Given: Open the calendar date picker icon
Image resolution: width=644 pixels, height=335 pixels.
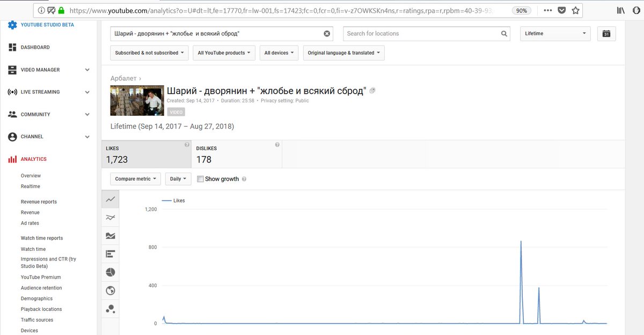Looking at the screenshot, I should (x=606, y=33).
